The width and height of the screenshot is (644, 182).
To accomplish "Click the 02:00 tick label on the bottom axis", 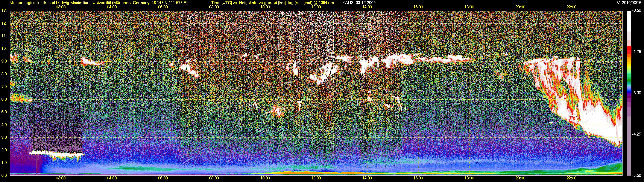I will pyautogui.click(x=61, y=178).
